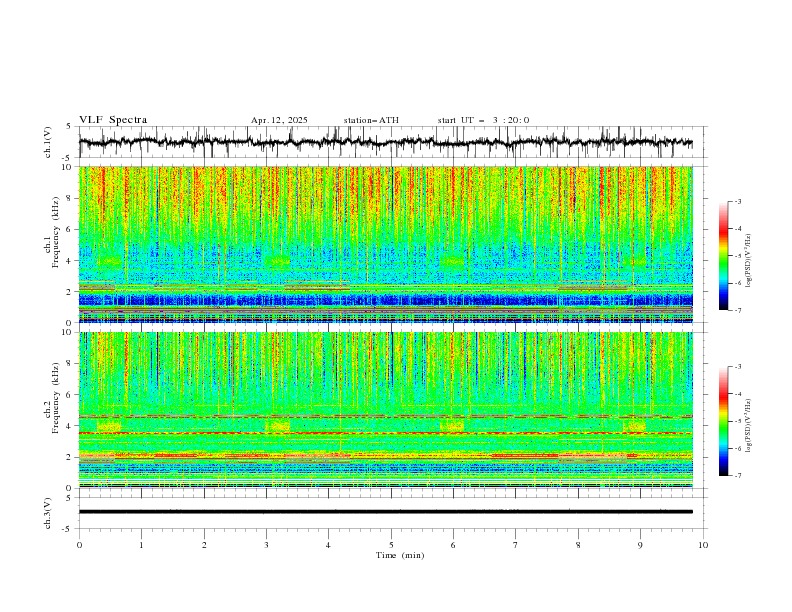
Task: Click the 'station=ATH' label
Action: [371, 120]
